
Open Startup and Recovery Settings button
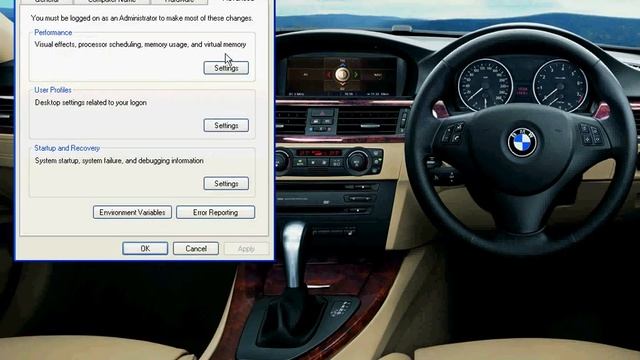[x=226, y=184]
